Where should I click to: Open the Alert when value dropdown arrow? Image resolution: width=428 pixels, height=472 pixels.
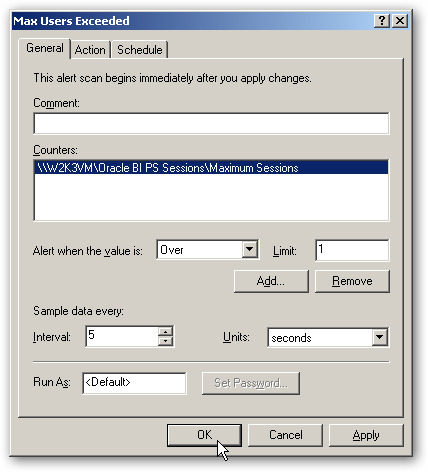click(x=249, y=249)
